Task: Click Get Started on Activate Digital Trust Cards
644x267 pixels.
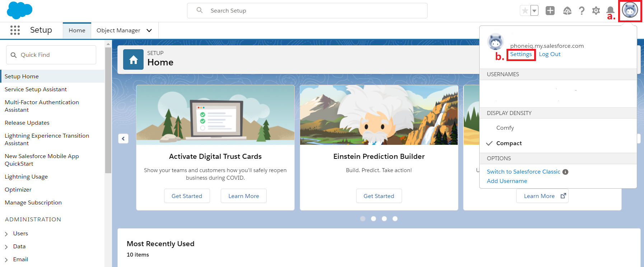Action: (x=187, y=196)
